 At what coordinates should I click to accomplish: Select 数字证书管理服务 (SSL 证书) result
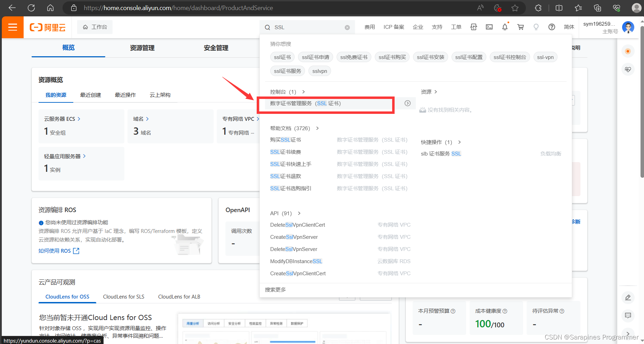(x=305, y=103)
